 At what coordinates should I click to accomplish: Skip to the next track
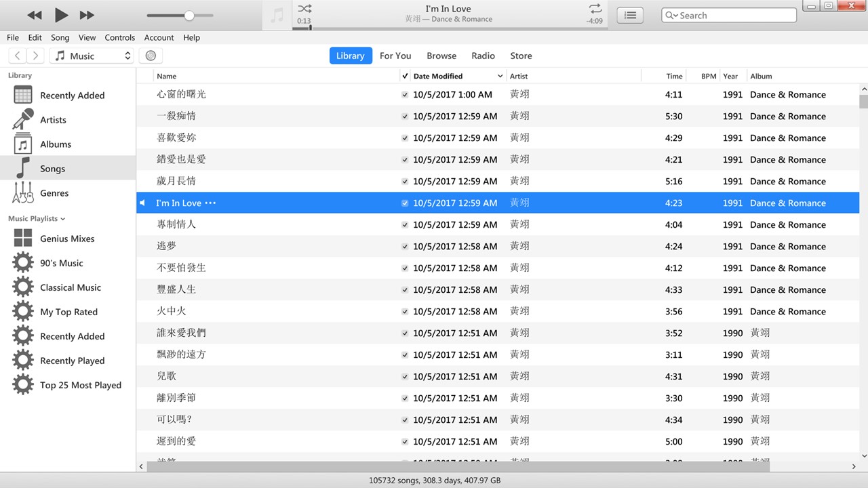87,15
